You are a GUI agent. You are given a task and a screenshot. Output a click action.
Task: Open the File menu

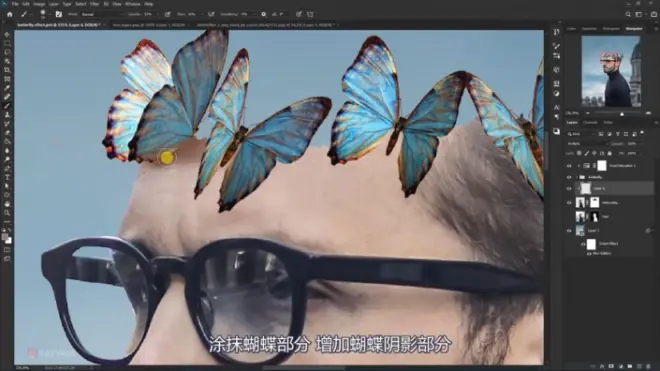pyautogui.click(x=15, y=4)
